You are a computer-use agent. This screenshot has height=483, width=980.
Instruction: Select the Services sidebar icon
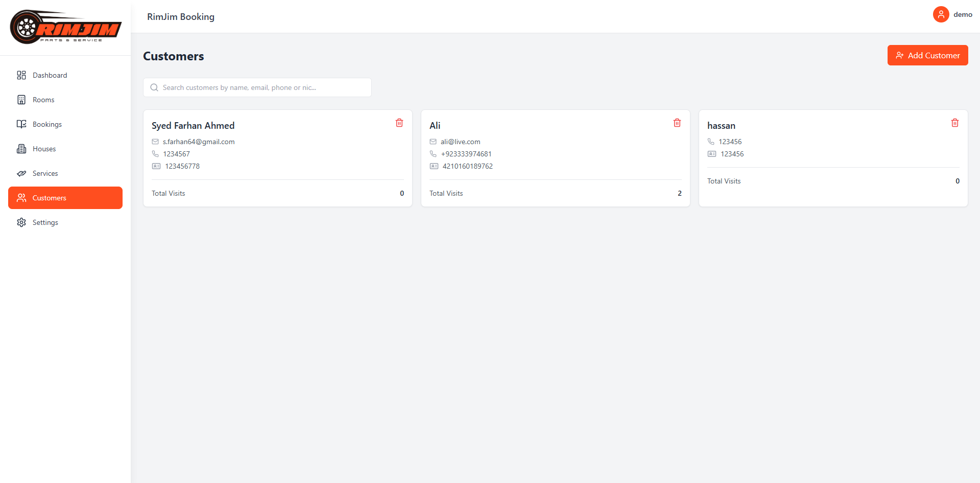(x=21, y=173)
